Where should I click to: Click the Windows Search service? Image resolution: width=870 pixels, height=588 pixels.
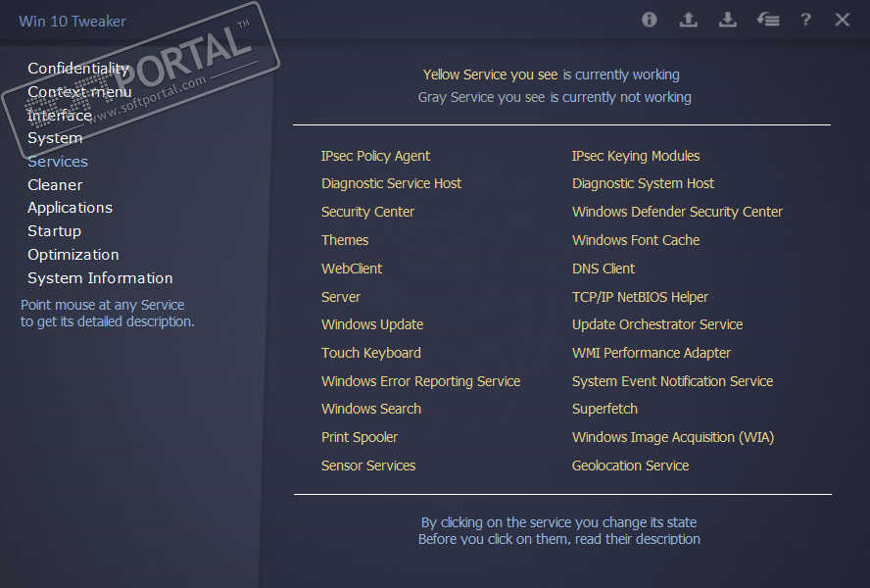(371, 409)
